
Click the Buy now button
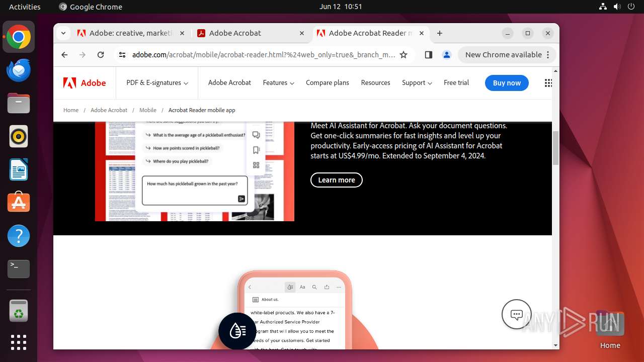(507, 83)
